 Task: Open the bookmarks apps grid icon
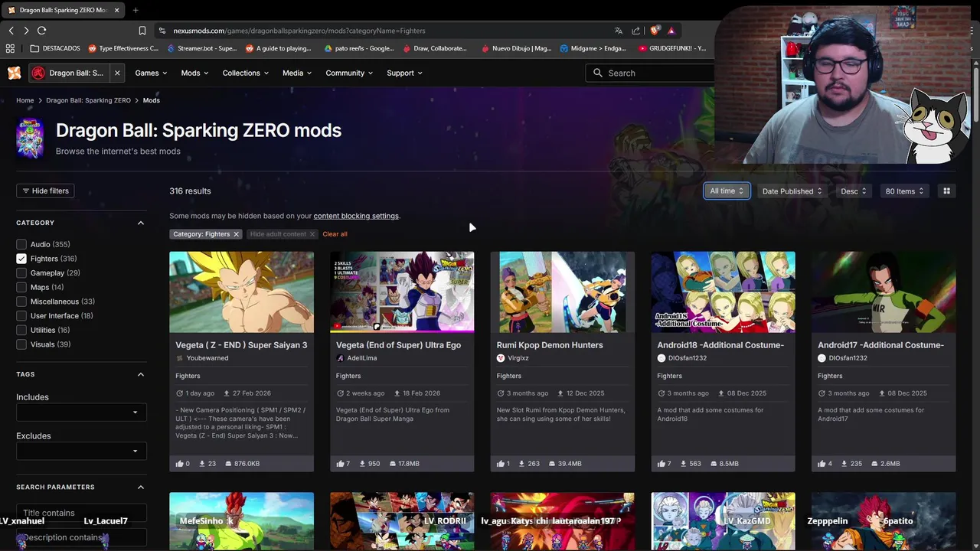pyautogui.click(x=10, y=48)
